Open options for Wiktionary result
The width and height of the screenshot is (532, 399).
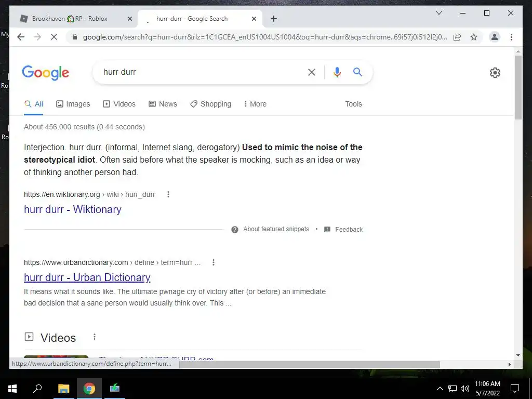pyautogui.click(x=168, y=194)
